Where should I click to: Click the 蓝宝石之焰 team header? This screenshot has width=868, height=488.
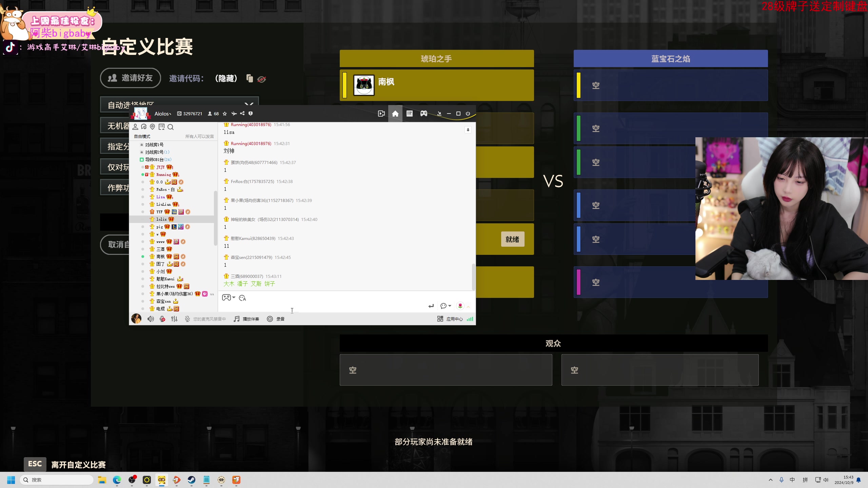click(x=671, y=59)
